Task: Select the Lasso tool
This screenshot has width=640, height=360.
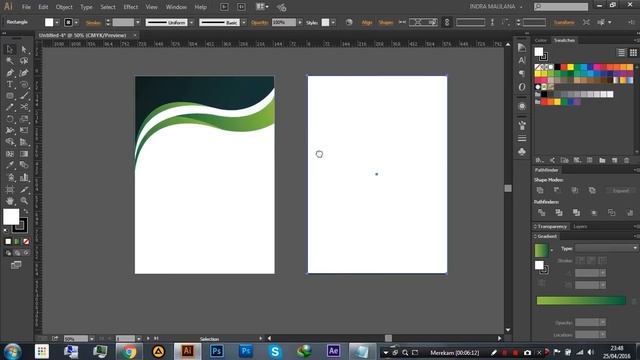Action: (24, 61)
